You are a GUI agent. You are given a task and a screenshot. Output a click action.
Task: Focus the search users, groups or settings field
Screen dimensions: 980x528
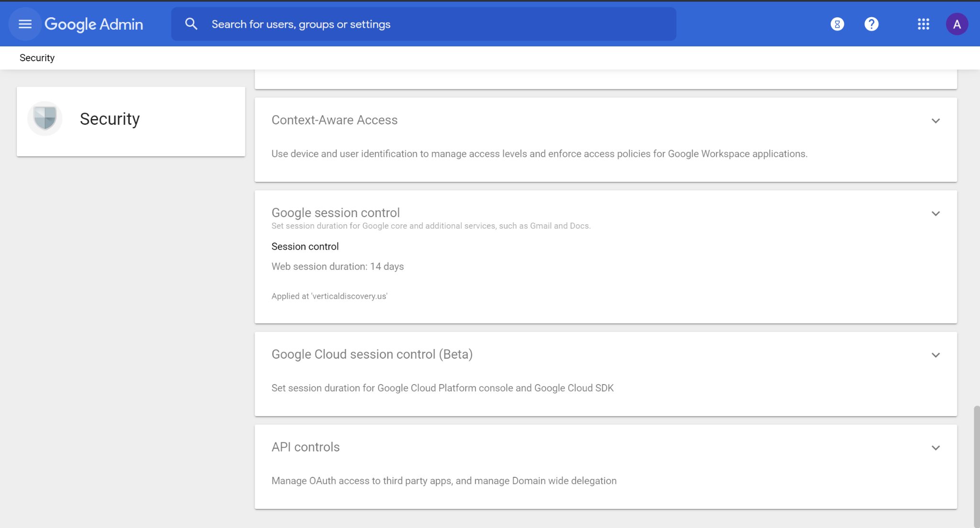[423, 24]
